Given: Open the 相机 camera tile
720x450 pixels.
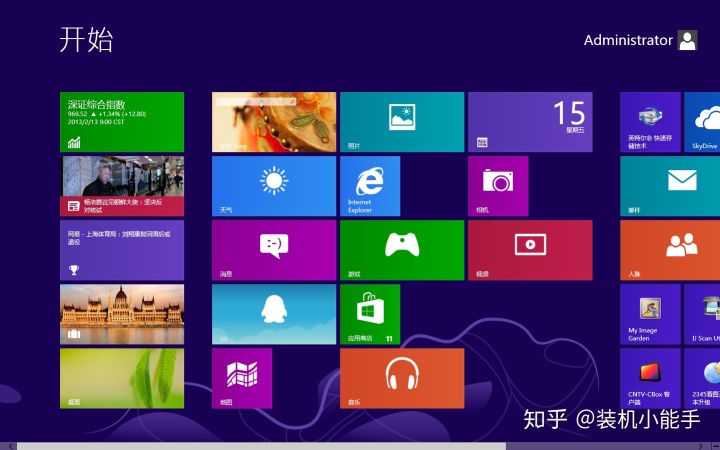Looking at the screenshot, I should [x=498, y=186].
